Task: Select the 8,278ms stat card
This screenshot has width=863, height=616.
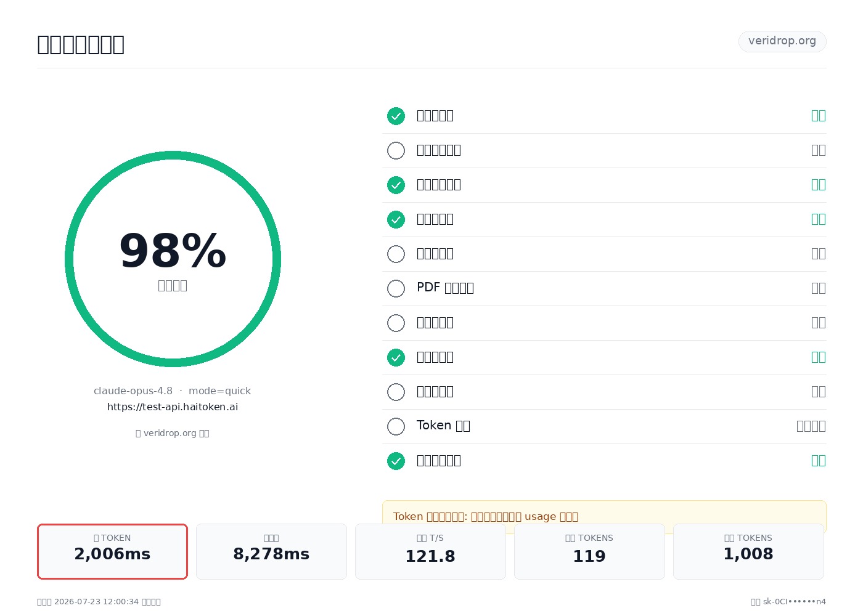Action: [271, 551]
